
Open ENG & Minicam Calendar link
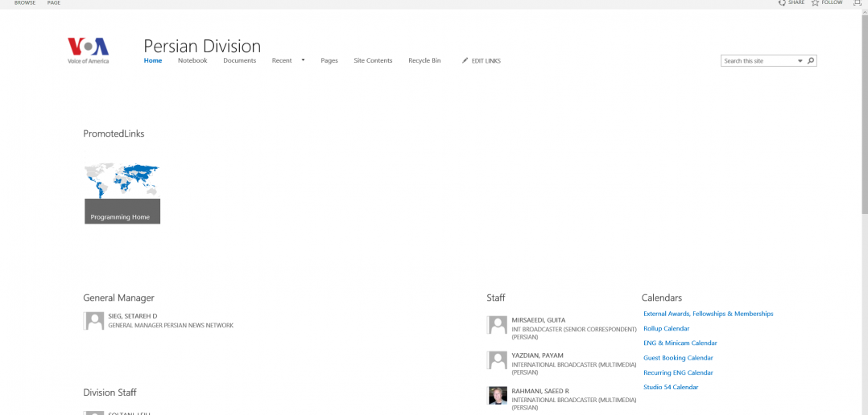680,343
